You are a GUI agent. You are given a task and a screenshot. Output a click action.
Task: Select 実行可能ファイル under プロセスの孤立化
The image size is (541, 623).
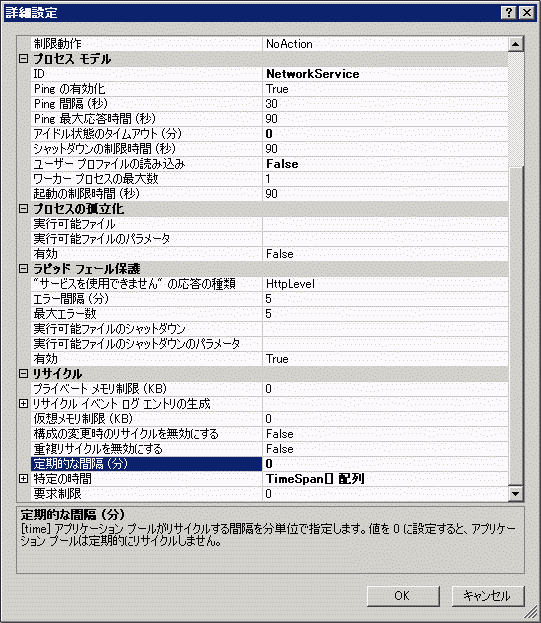pos(147,224)
